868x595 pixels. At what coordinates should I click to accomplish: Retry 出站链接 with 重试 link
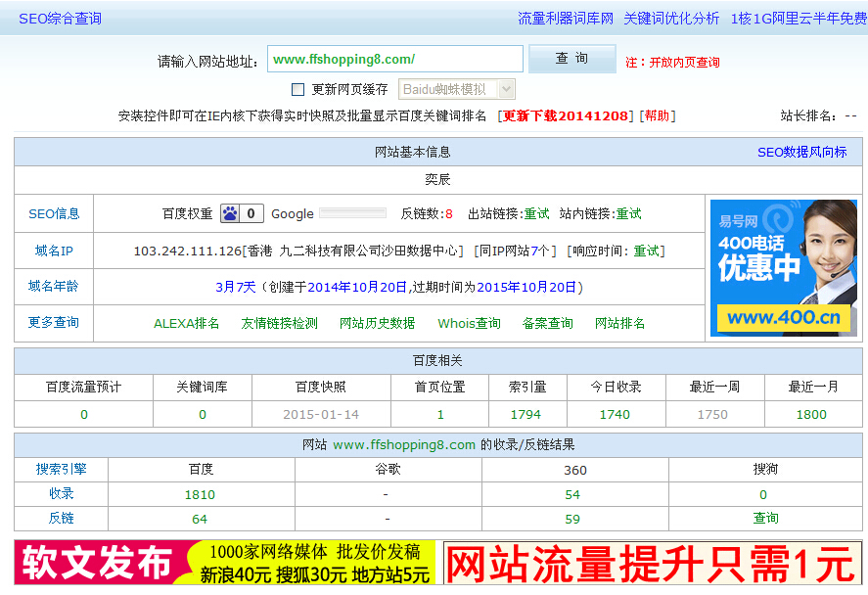pyautogui.click(x=536, y=213)
